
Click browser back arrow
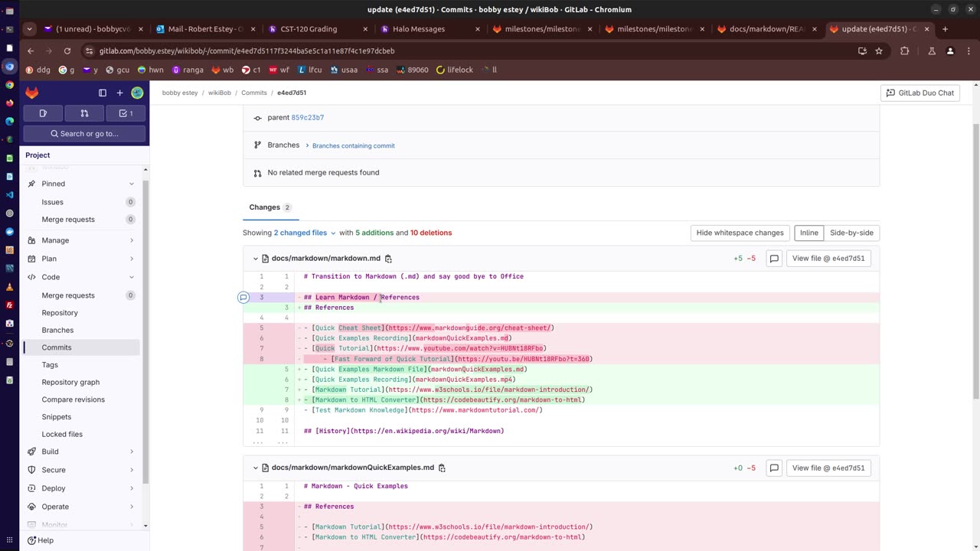coord(31,51)
